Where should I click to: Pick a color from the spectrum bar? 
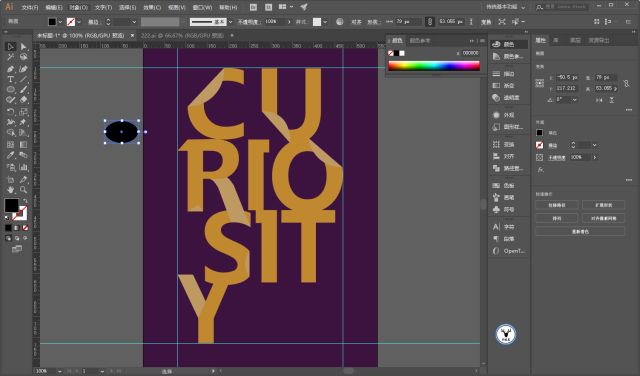(x=434, y=66)
